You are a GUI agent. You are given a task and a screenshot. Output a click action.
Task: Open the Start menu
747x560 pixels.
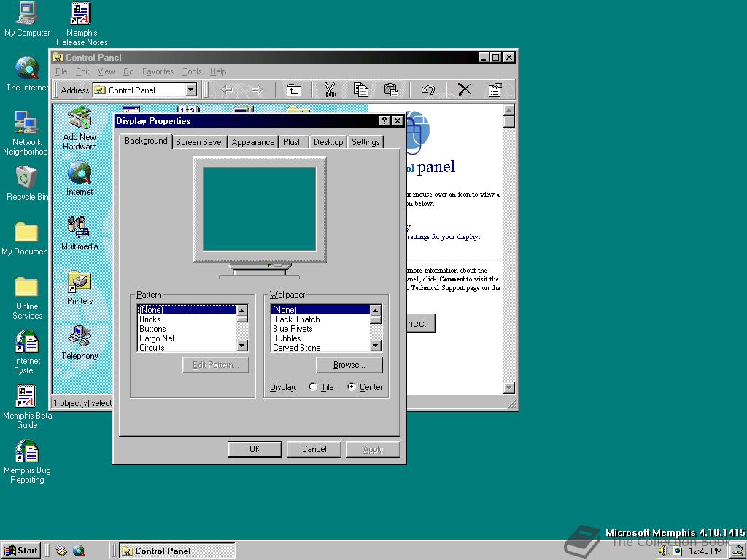[x=21, y=551]
